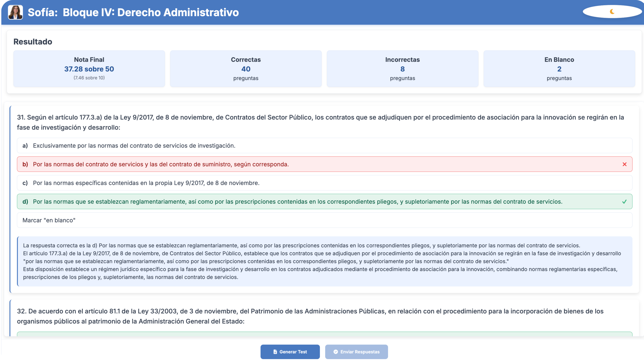The image size is (644, 362).
Task: Click the Generar Test button
Action: pyautogui.click(x=290, y=352)
